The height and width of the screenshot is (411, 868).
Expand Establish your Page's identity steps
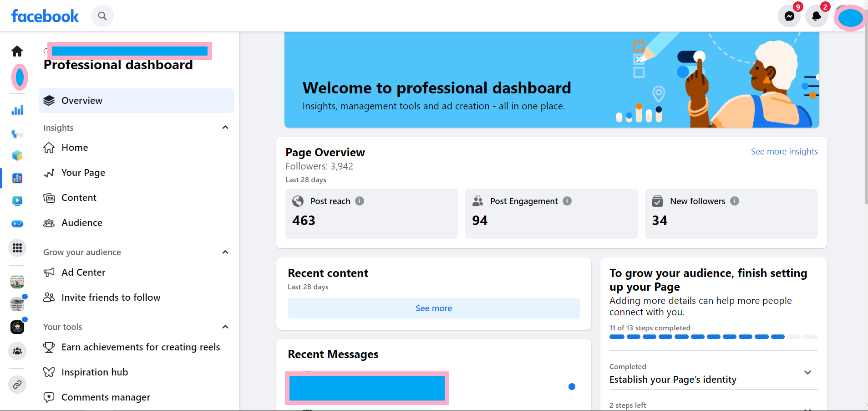[x=807, y=373]
